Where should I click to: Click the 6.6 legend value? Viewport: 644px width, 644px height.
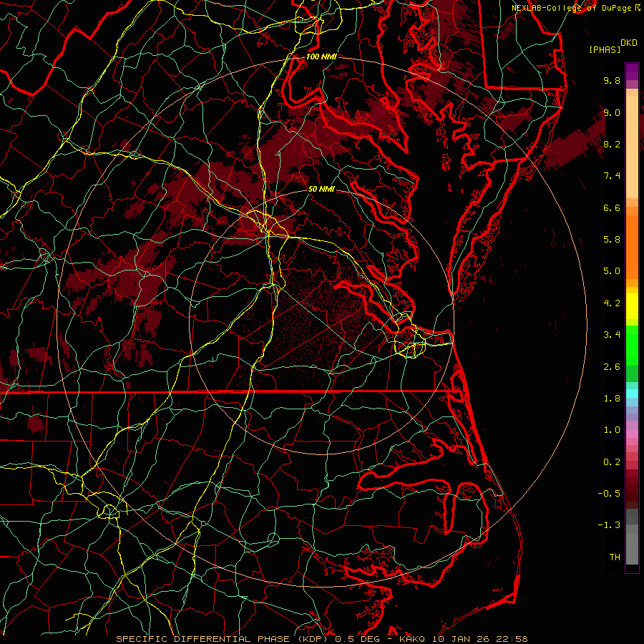pos(612,208)
